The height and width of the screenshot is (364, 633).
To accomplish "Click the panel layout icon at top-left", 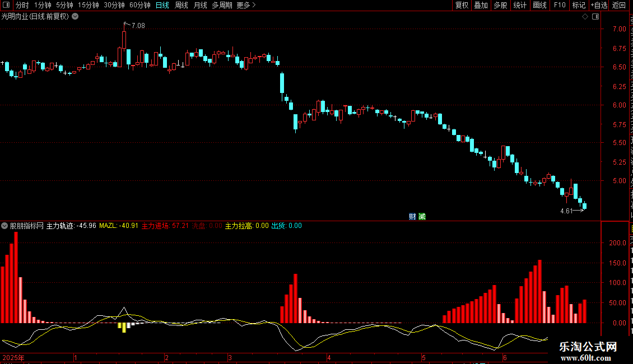I will [x=6, y=5].
